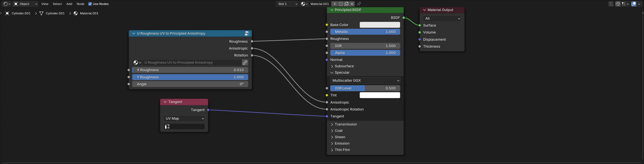The height and width of the screenshot is (164, 644).
Task: Open the snapping grid options dropdown
Action: point(625,4)
